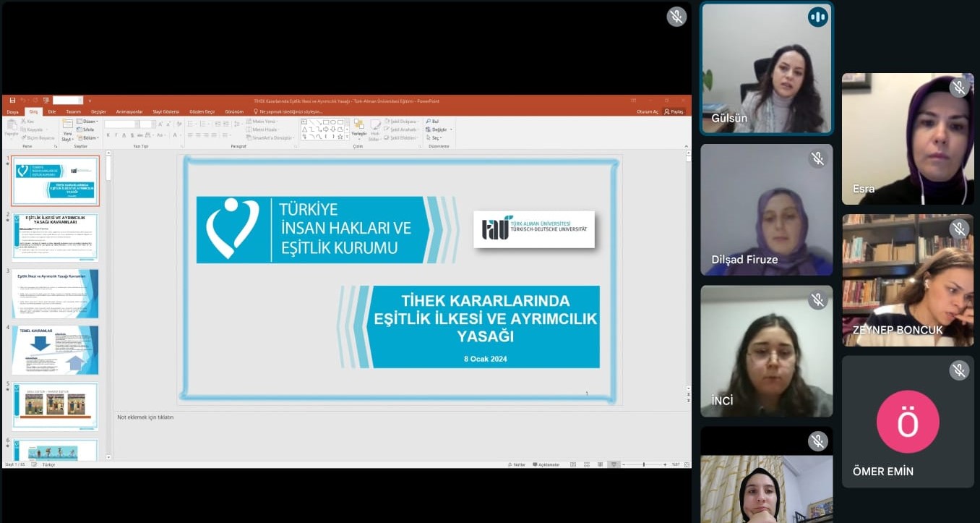Toggle underline (A) formatting
980x523 pixels.
[x=124, y=135]
